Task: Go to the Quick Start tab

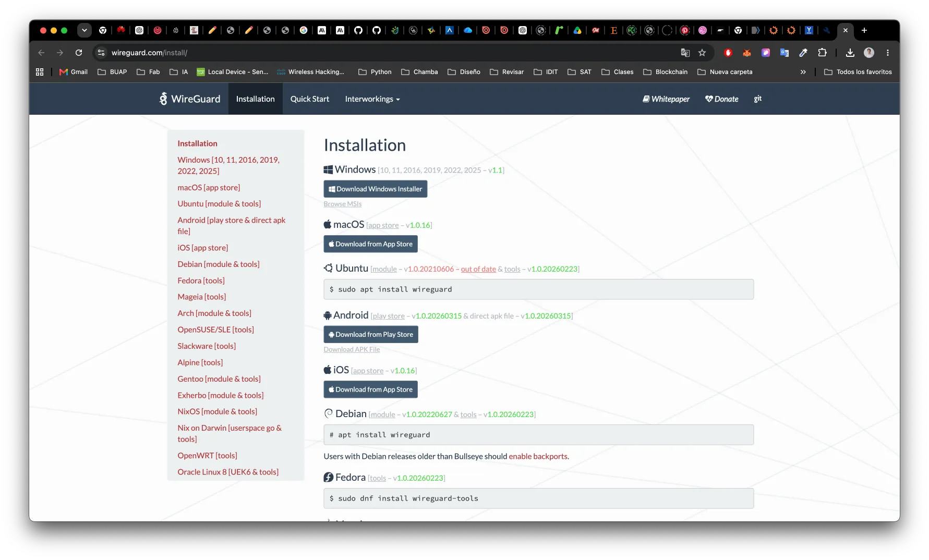Action: tap(310, 99)
